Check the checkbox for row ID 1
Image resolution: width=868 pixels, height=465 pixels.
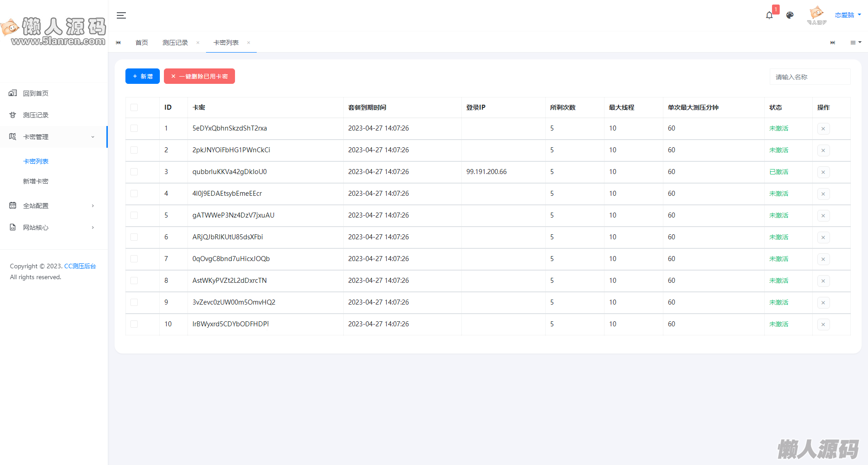(134, 128)
